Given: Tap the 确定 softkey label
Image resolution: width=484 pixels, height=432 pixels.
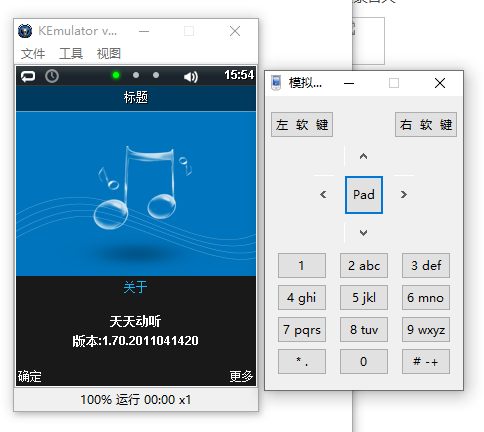Looking at the screenshot, I should click(x=29, y=376).
